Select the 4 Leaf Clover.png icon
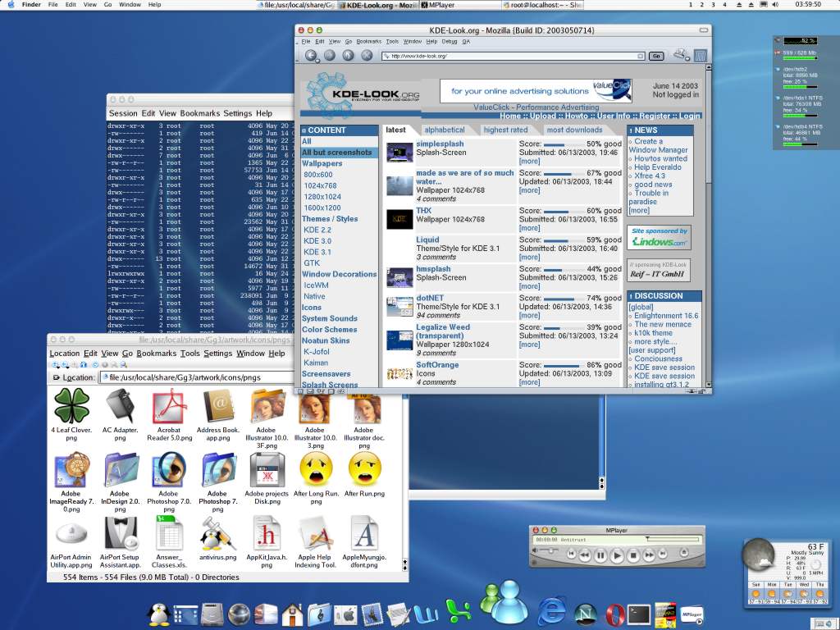 coord(71,406)
